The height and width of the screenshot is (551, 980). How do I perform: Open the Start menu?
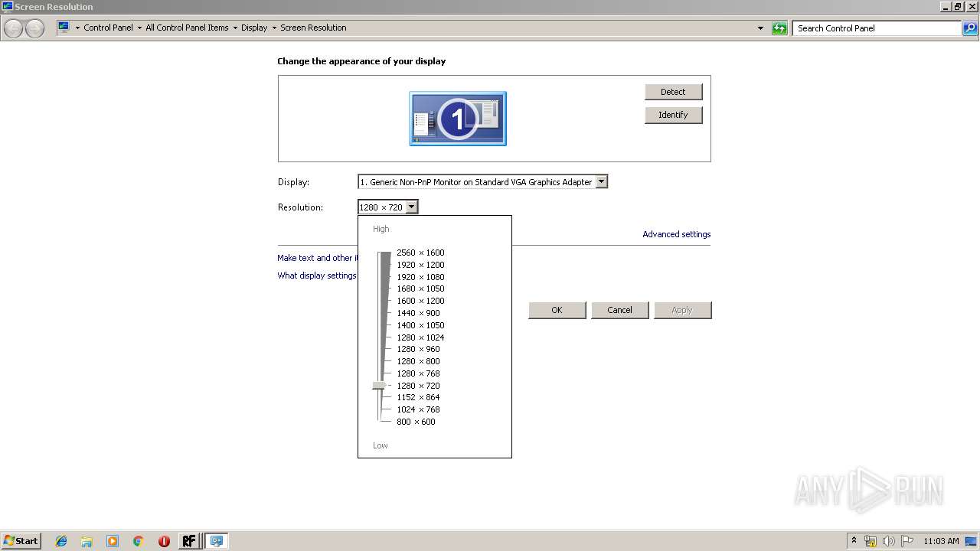(x=21, y=540)
